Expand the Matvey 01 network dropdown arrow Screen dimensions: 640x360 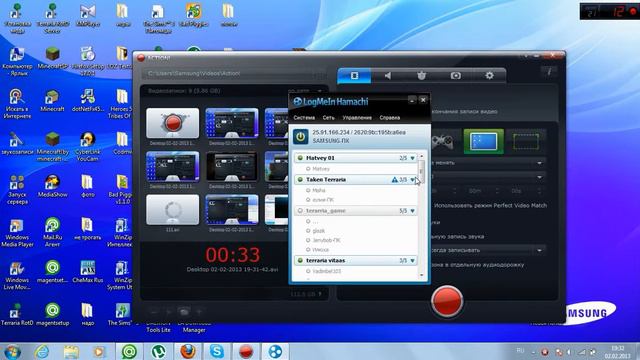(x=413, y=158)
